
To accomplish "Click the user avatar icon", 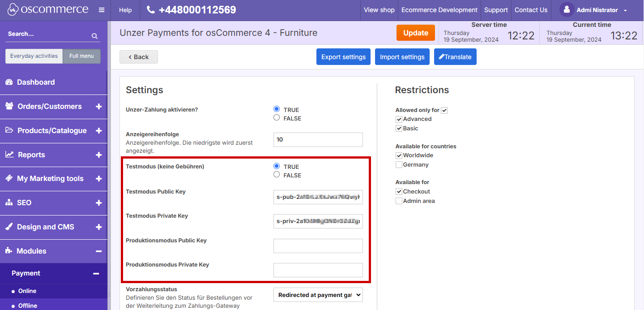I will pyautogui.click(x=567, y=9).
